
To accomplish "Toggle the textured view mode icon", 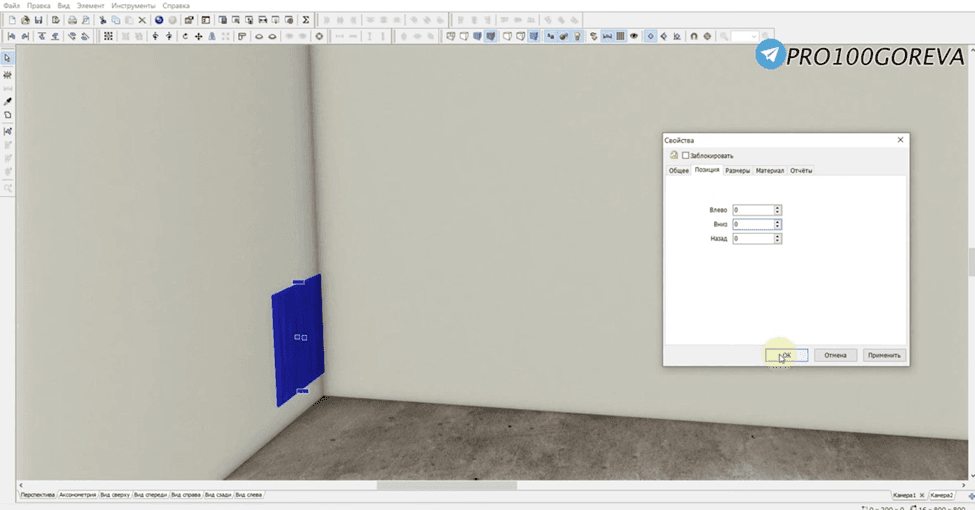I will [x=491, y=36].
